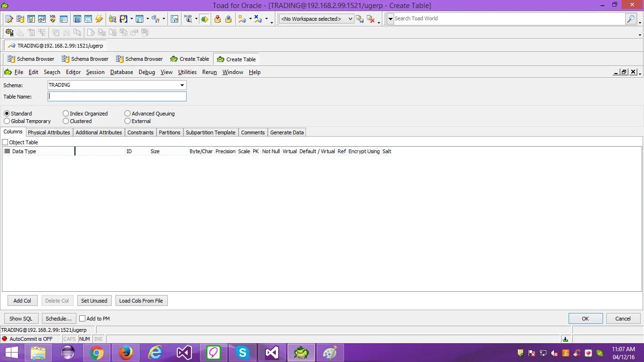This screenshot has width=644, height=362.
Task: Expand the Search Toad World options arrow
Action: pos(390,19)
